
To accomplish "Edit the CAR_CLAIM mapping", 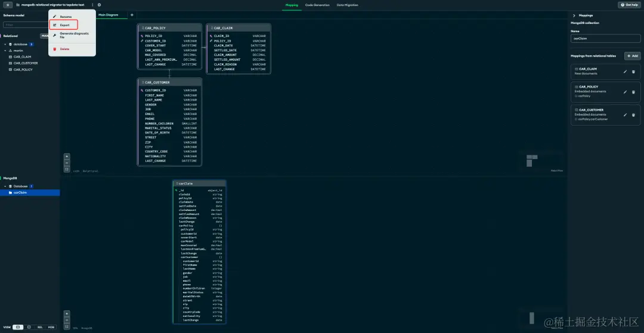I will 625,71.
